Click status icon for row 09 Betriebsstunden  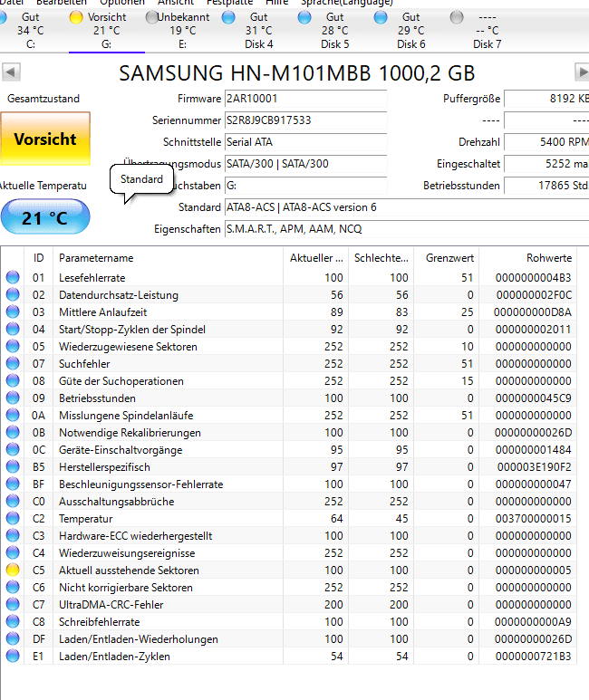(13, 398)
